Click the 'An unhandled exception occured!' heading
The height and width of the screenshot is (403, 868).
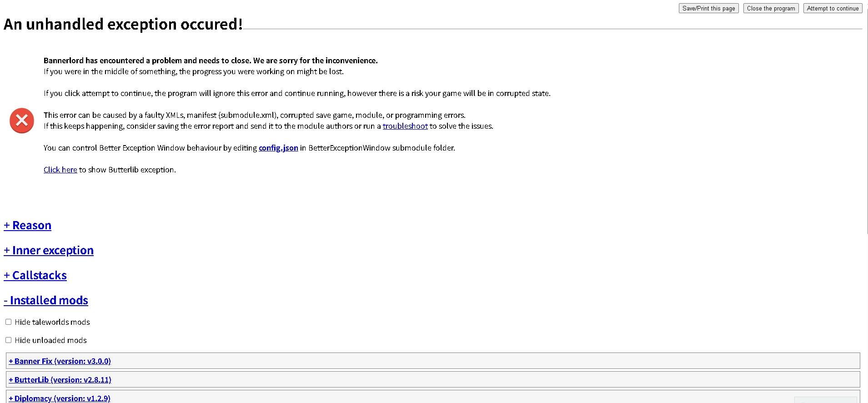[x=123, y=24]
